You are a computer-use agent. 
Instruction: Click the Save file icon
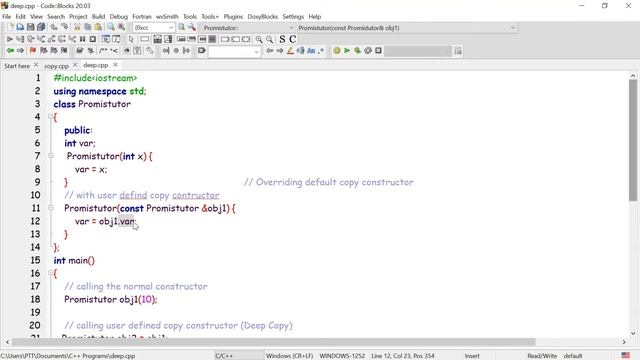(31, 27)
